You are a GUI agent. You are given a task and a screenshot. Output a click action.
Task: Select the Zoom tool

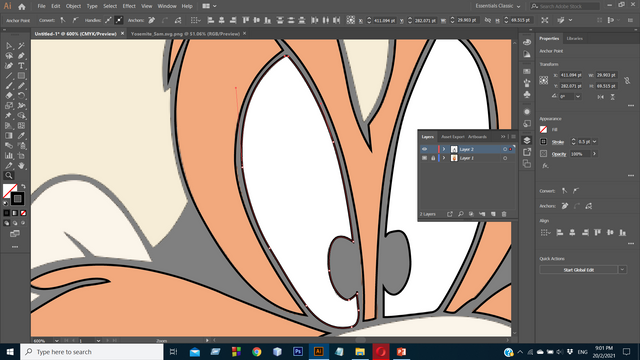tap(9, 176)
